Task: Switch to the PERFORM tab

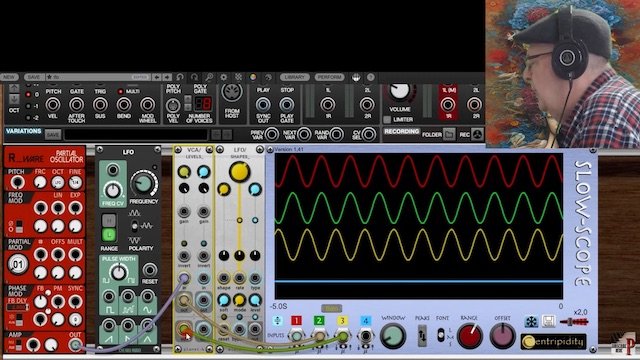Action: [x=329, y=77]
